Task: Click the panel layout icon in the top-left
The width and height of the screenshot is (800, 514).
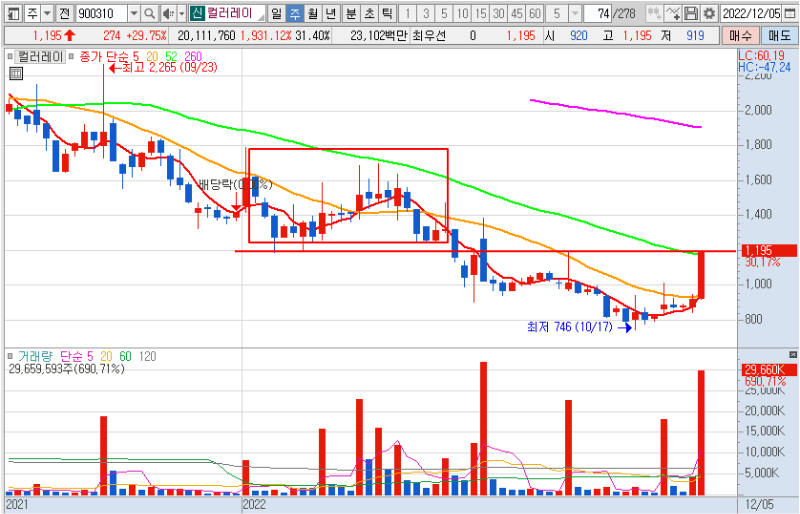Action: click(14, 13)
